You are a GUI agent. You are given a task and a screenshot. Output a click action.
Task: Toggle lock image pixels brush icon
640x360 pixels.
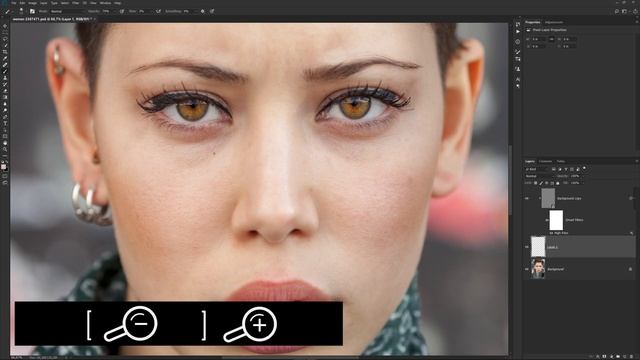(x=541, y=183)
